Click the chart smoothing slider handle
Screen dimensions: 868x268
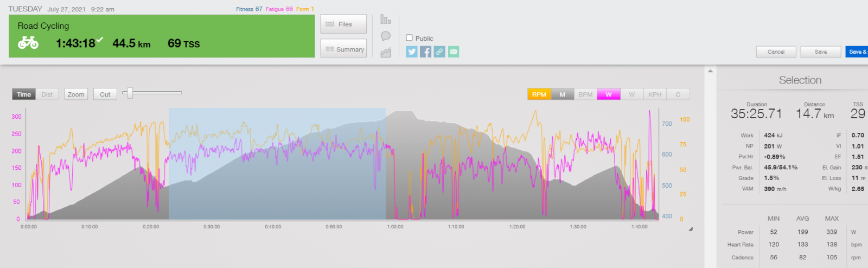click(x=130, y=93)
